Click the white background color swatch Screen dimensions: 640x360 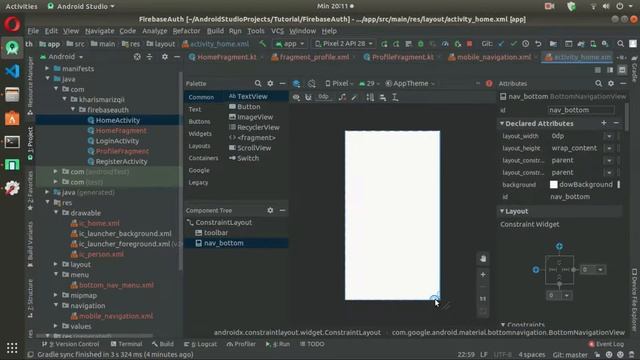pos(553,184)
